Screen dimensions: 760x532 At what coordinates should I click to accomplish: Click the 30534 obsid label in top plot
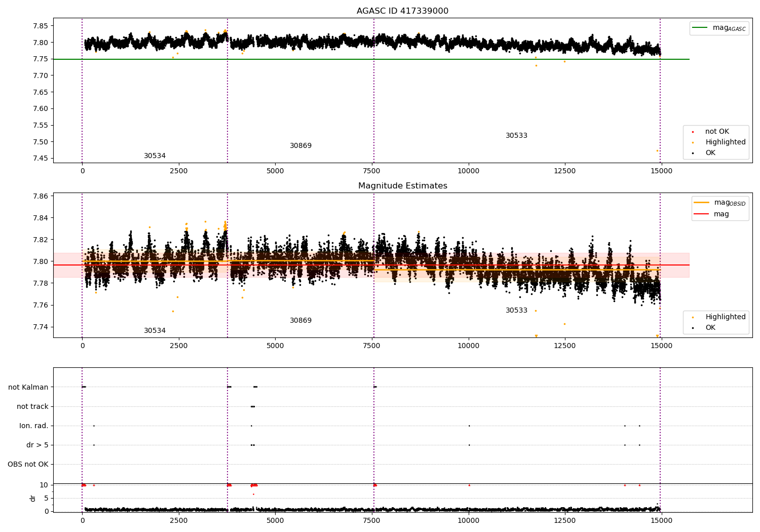coord(155,156)
